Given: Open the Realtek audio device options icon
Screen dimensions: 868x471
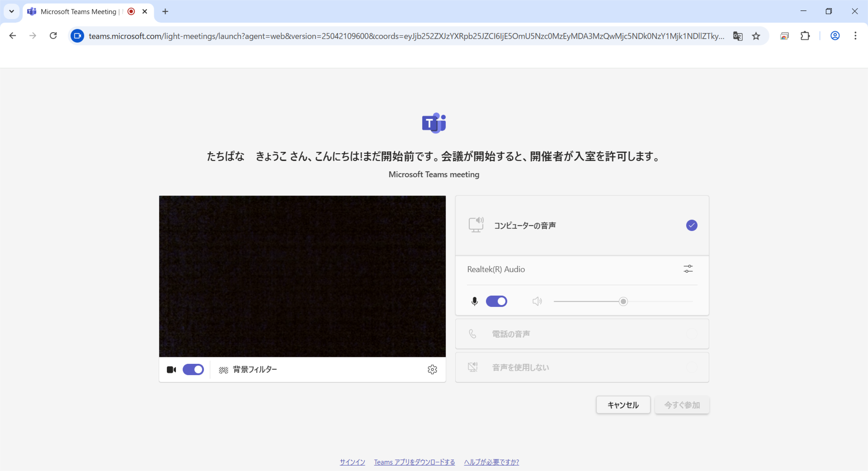Looking at the screenshot, I should click(x=688, y=269).
